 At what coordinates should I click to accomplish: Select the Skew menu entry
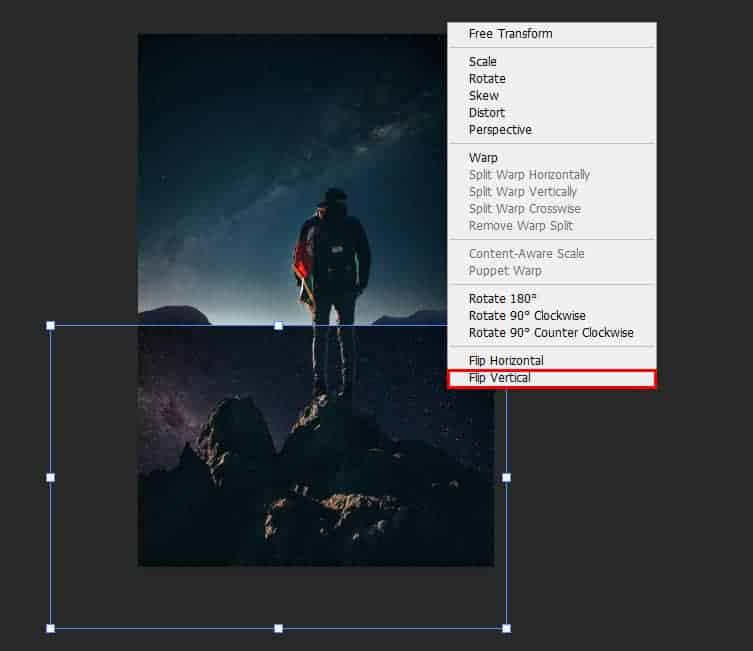483,96
